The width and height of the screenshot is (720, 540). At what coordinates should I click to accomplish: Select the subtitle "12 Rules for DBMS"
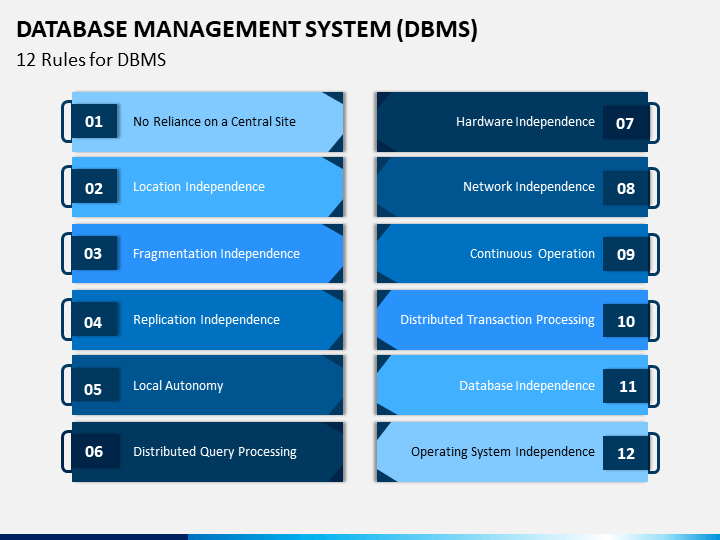[91, 60]
